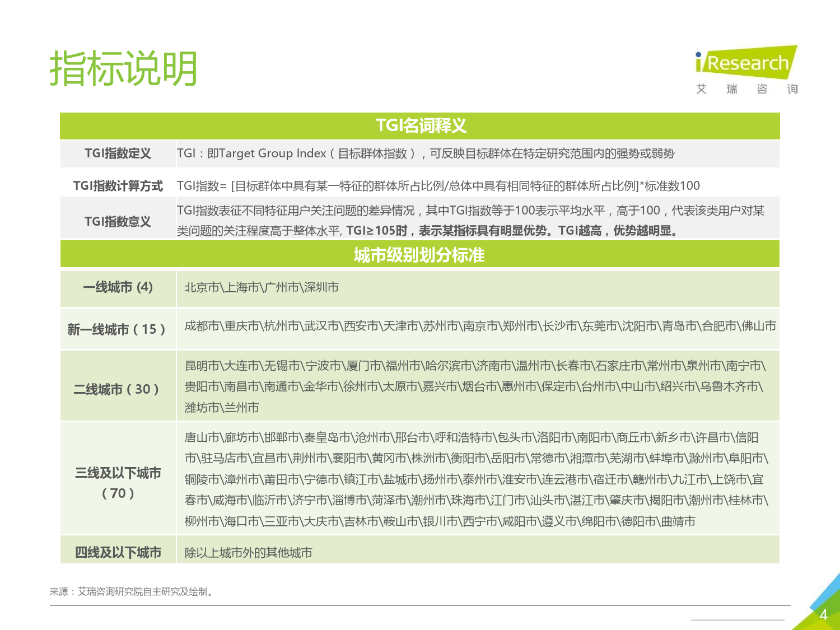The image size is (840, 630).
Task: Click the city line starting with 昆明市
Action: pyautogui.click(x=475, y=366)
